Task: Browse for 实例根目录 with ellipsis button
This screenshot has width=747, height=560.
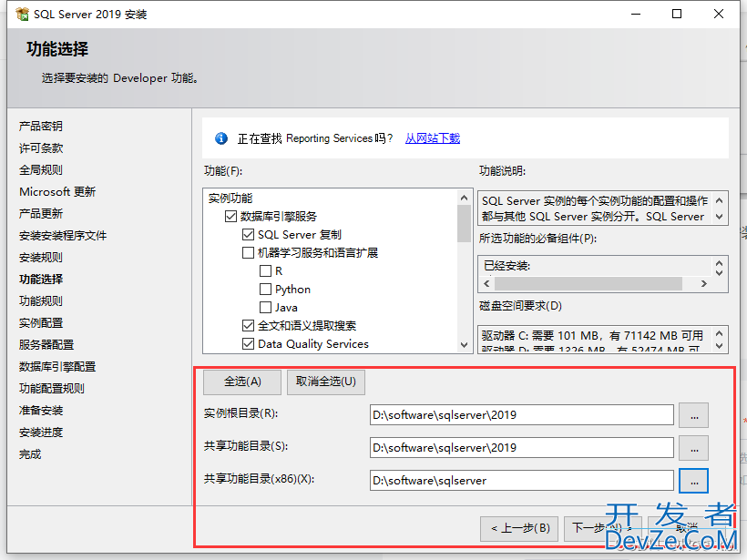Action: (693, 414)
